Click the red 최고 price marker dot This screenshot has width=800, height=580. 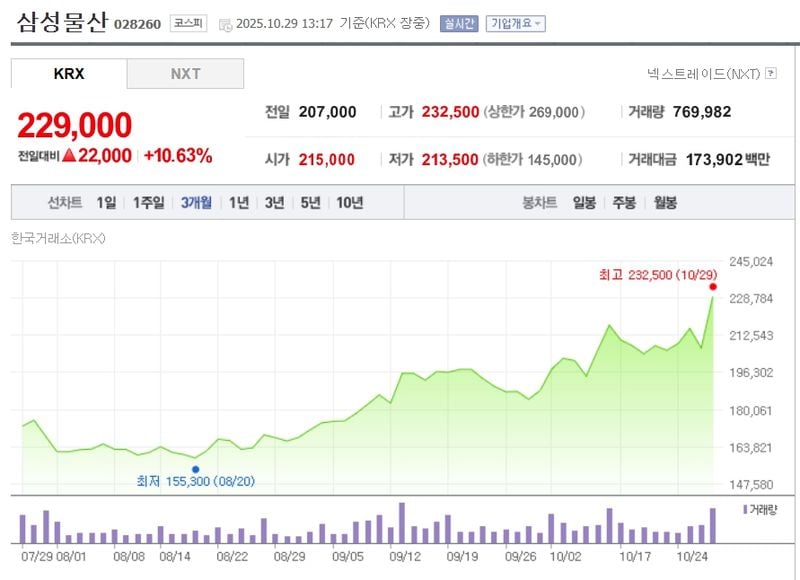[x=713, y=286]
